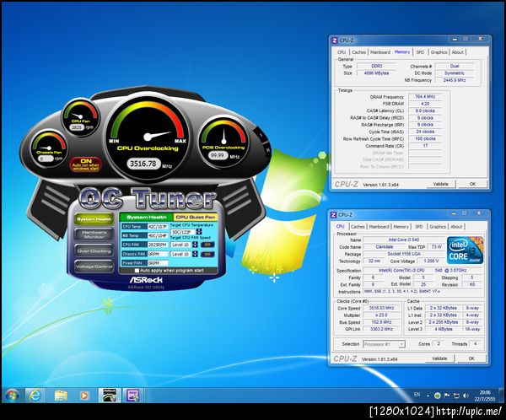Click the ASRock OC Tuner taskbar icon

coord(108,394)
